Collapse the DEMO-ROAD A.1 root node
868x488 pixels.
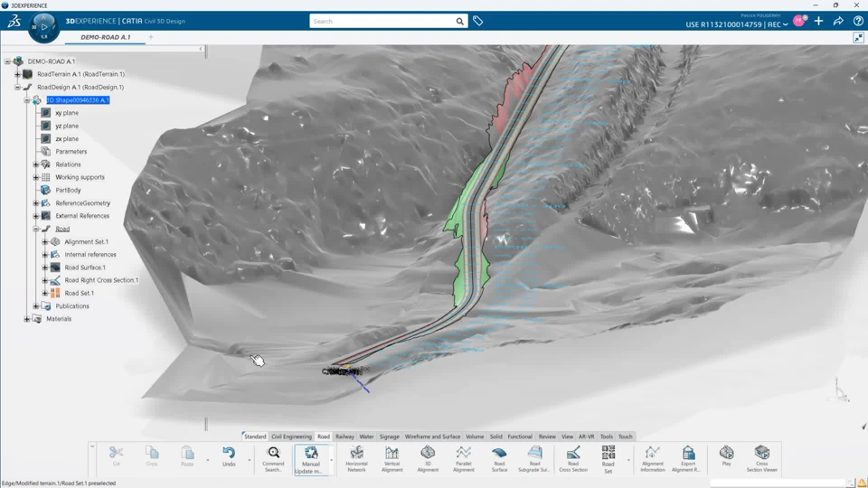click(8, 61)
